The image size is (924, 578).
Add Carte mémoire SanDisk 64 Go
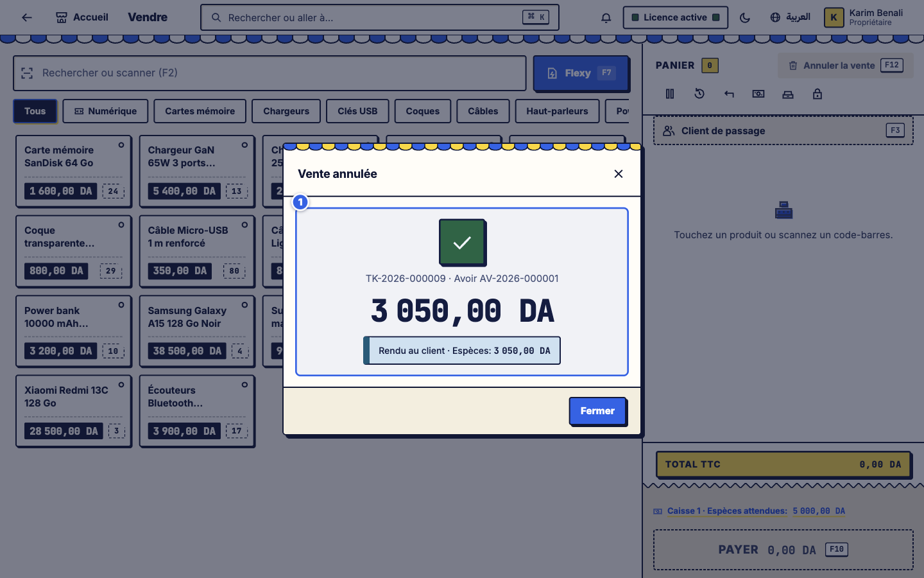[x=74, y=171]
